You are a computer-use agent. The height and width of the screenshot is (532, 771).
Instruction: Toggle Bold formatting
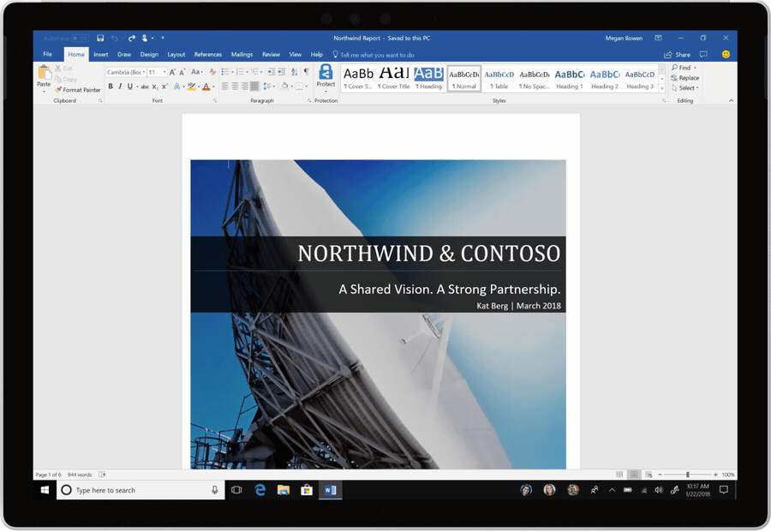(111, 87)
